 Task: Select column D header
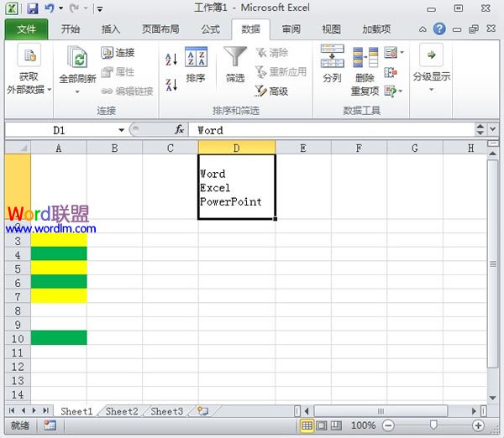tap(237, 148)
